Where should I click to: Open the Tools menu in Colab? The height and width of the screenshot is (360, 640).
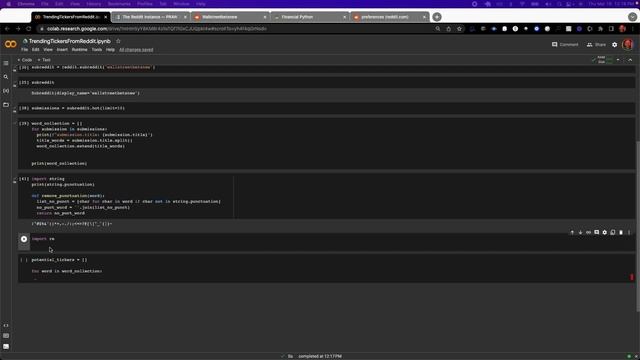(97, 50)
